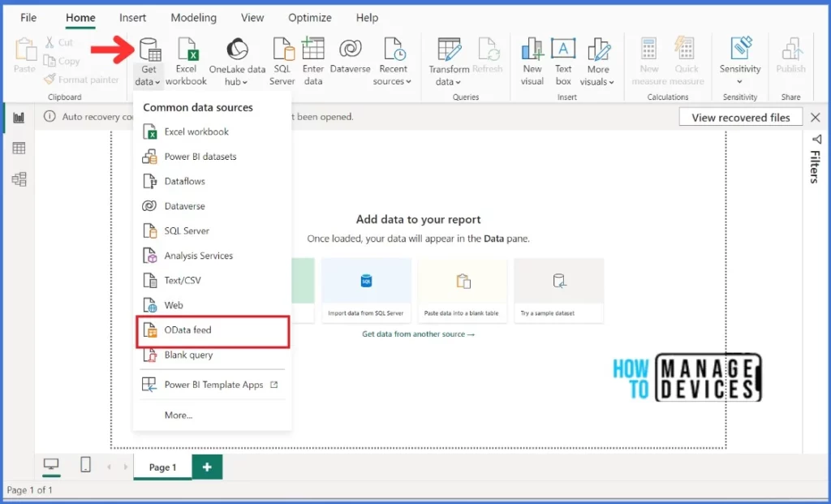831x504 pixels.
Task: Select OData feed data source
Action: tap(213, 330)
